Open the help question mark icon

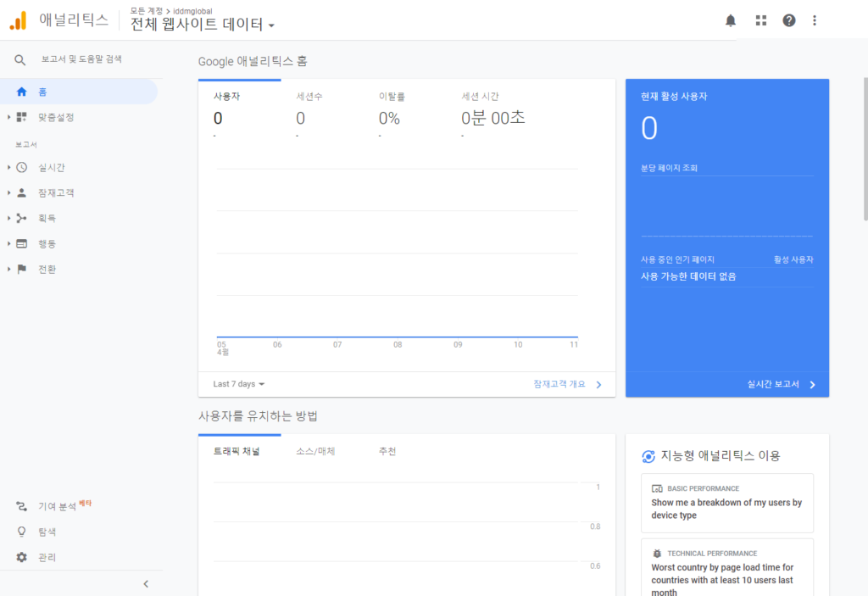[789, 20]
